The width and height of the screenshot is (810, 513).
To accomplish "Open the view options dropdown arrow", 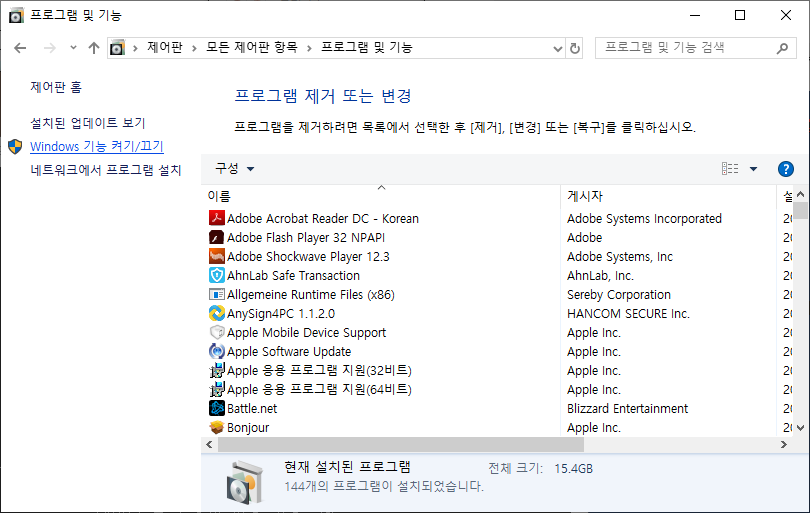I will [753, 169].
